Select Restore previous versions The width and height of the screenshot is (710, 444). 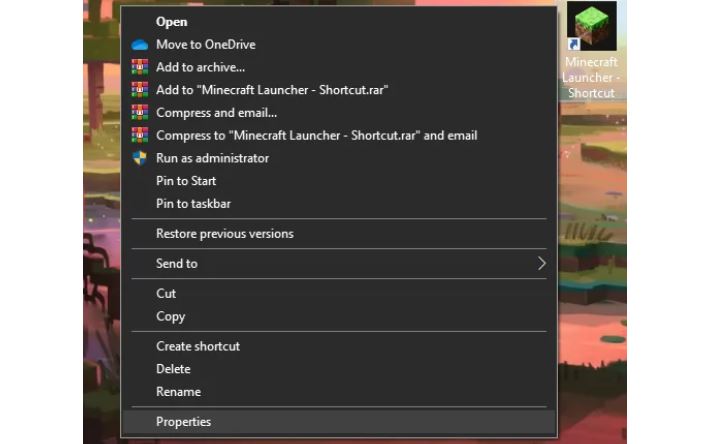click(339, 234)
